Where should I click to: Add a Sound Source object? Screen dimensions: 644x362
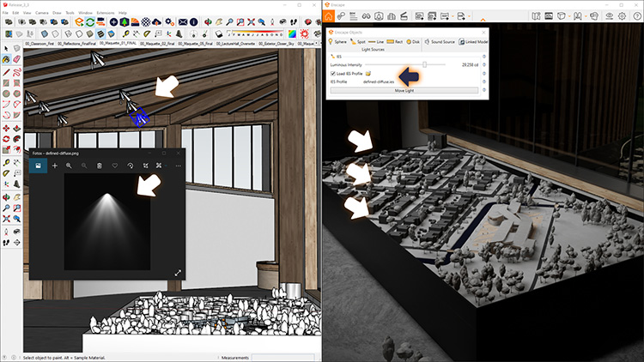[440, 41]
